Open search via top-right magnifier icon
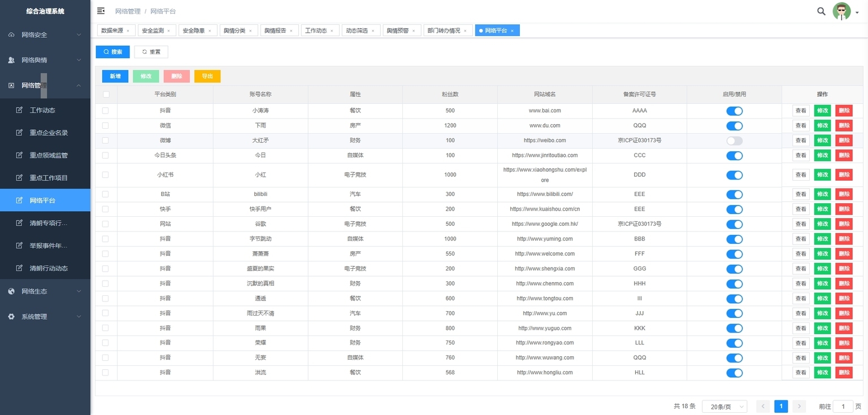The height and width of the screenshot is (415, 868). [821, 11]
